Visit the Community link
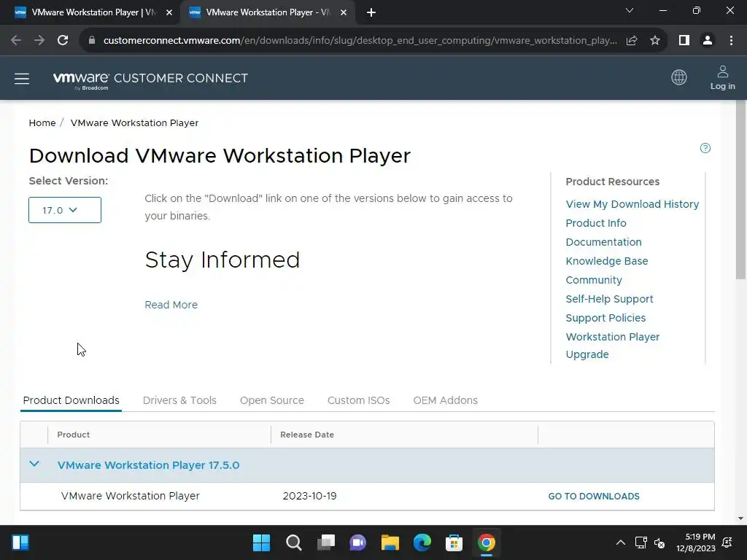The width and height of the screenshot is (747, 560). (594, 281)
